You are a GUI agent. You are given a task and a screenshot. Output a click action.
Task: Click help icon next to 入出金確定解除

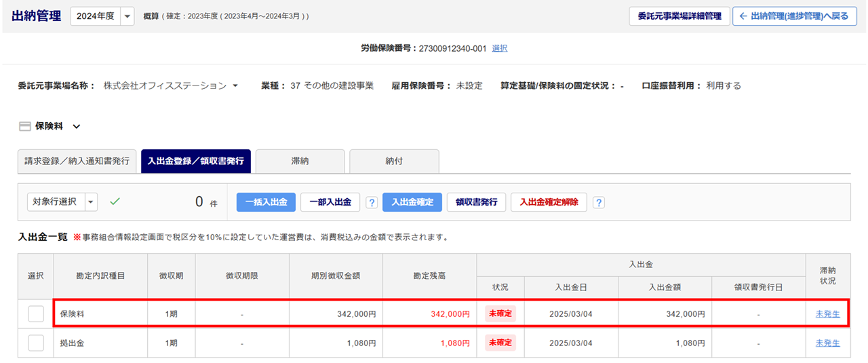tap(599, 202)
